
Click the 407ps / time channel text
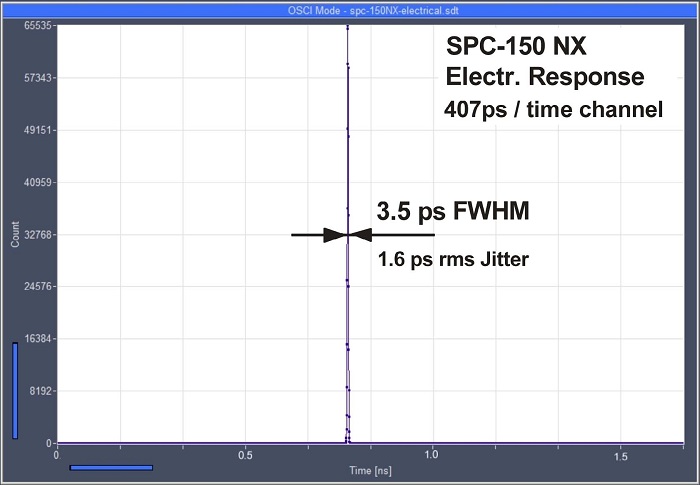553,109
